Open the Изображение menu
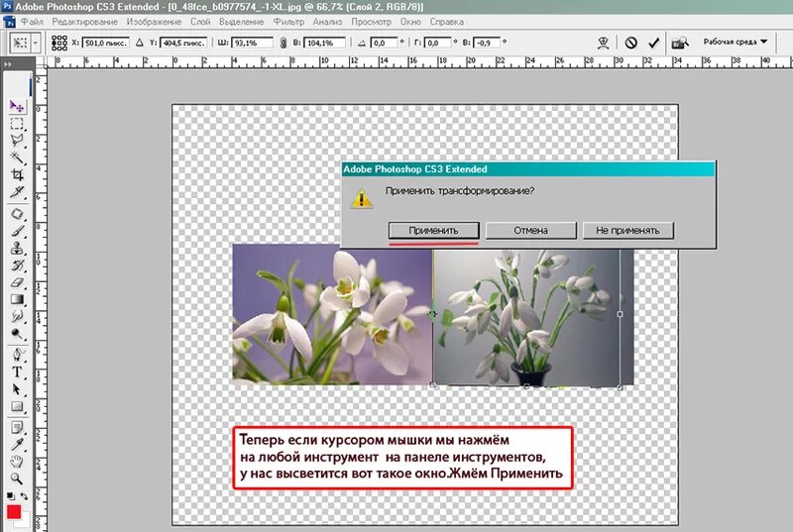The image size is (793, 532). point(154,22)
